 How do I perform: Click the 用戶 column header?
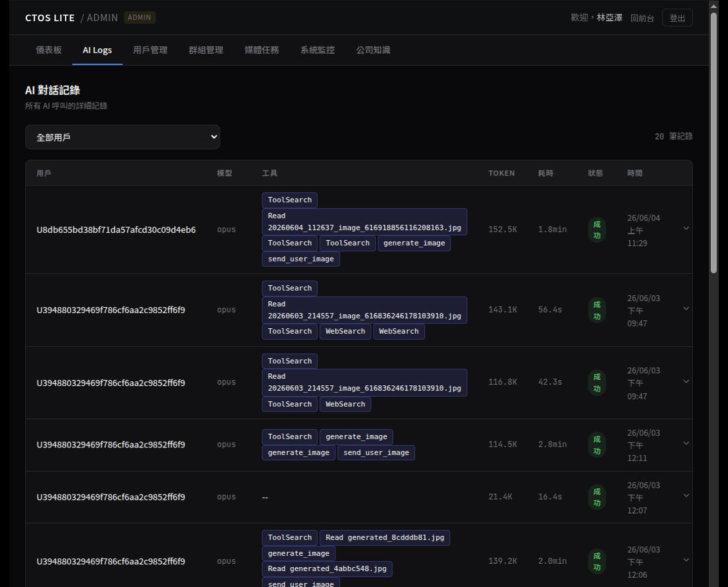(44, 173)
